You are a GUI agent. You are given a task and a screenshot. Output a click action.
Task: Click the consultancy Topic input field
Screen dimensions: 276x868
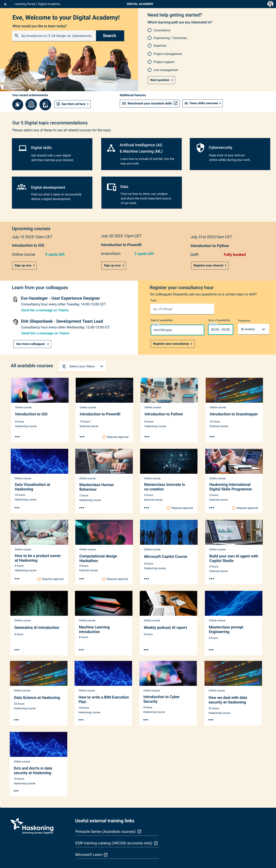[182, 309]
